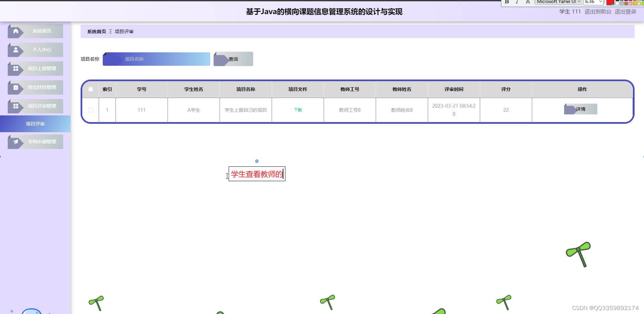
Task: Click the 评分 column header
Action: 506,89
